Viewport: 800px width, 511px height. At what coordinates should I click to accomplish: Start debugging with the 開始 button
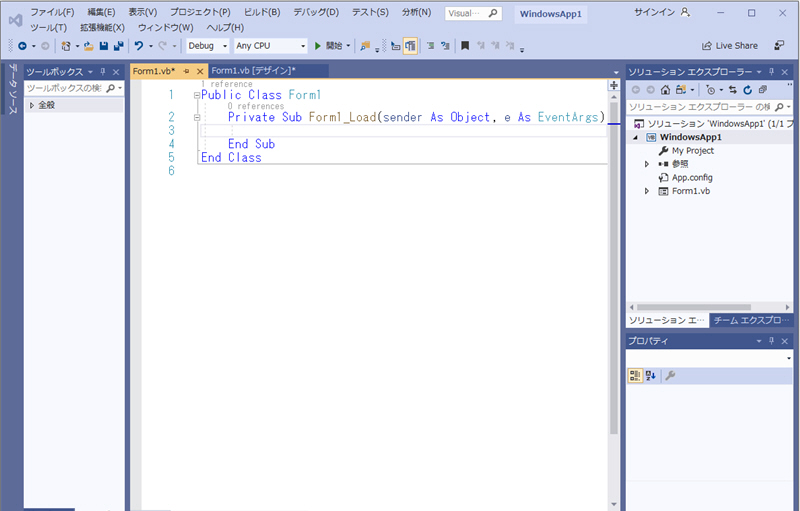point(329,46)
